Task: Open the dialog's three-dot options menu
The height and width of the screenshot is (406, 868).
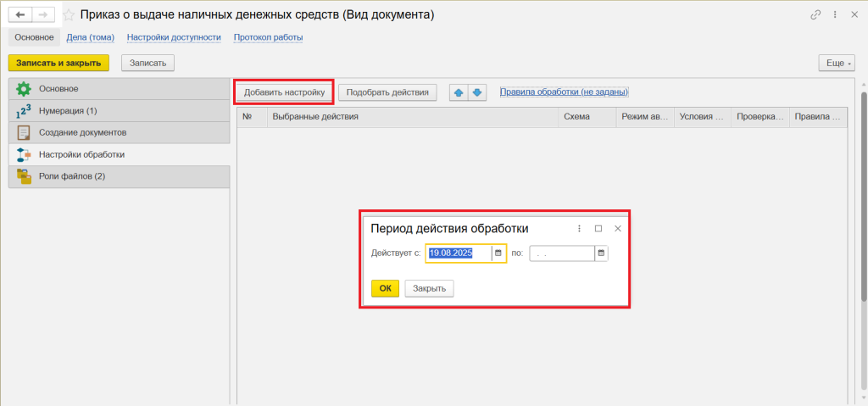Action: click(x=580, y=229)
